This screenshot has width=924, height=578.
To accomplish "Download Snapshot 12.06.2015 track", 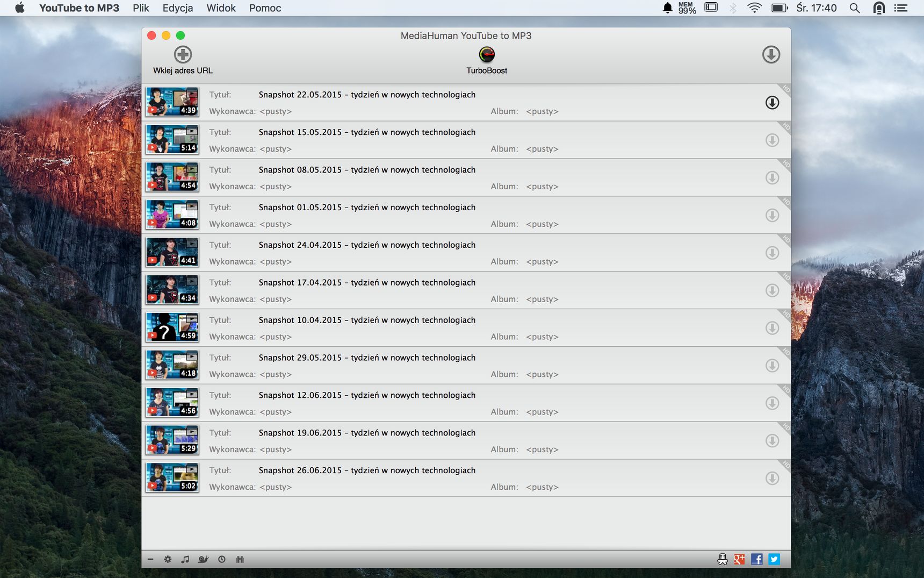I will 772,403.
